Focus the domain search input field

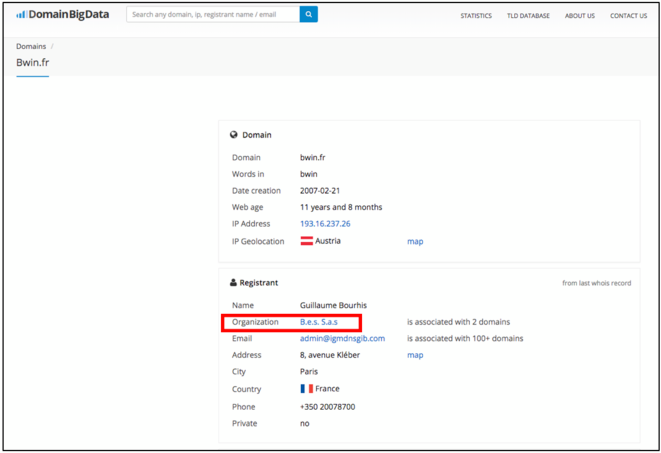click(x=213, y=14)
